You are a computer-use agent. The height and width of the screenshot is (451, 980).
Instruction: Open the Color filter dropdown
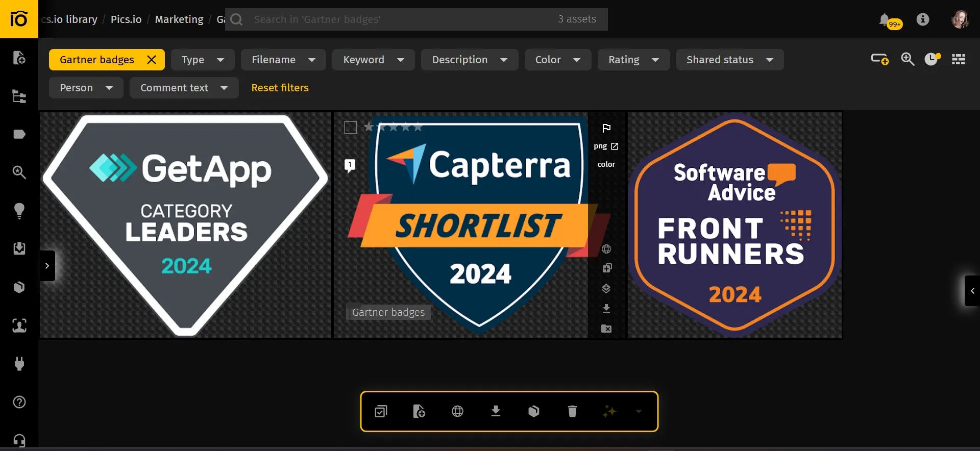point(558,60)
